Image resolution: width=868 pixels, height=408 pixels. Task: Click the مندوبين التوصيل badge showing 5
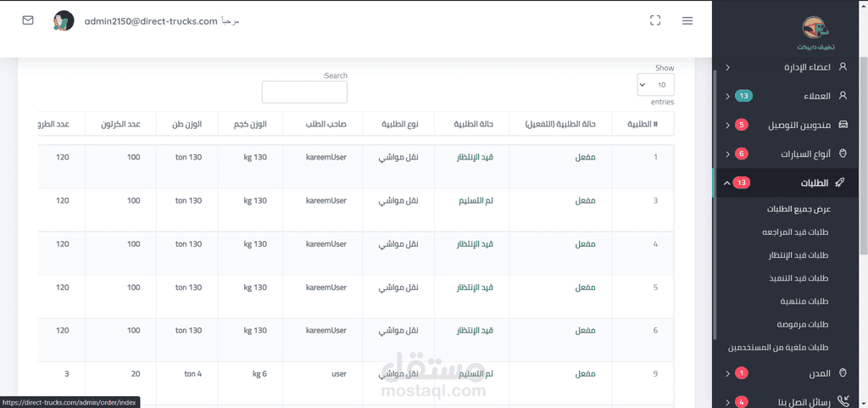(x=741, y=125)
